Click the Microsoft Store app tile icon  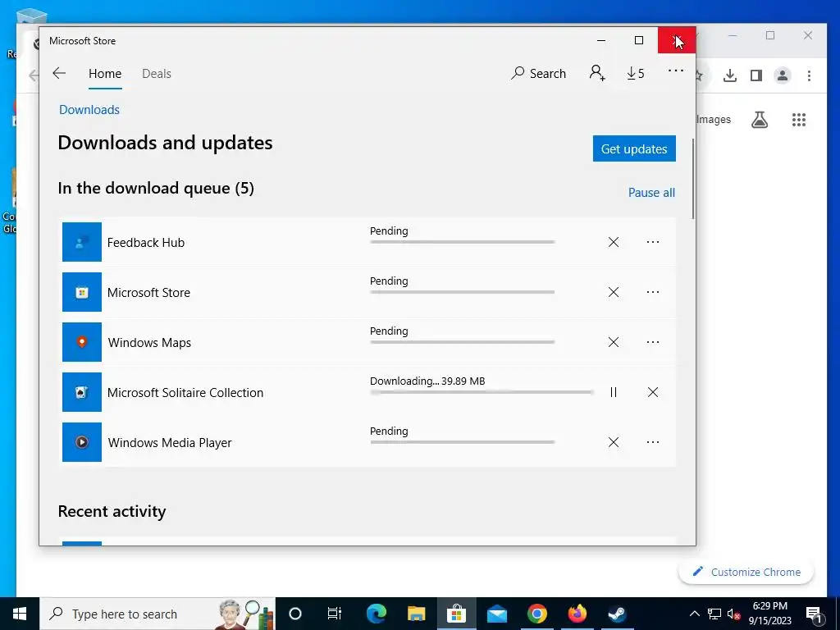(82, 292)
